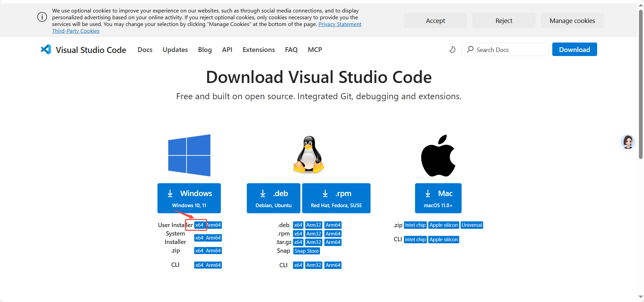This screenshot has width=644, height=302.
Task: Click the Linux Tux penguin image
Action: (309, 155)
